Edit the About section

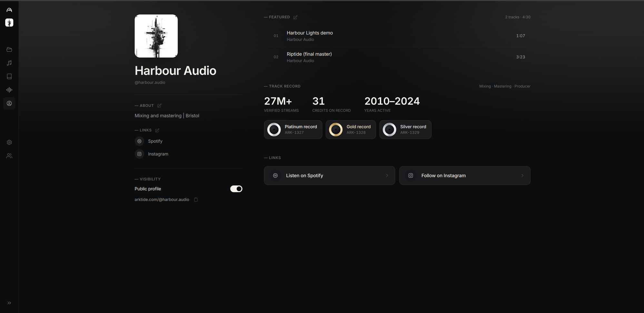click(x=159, y=106)
